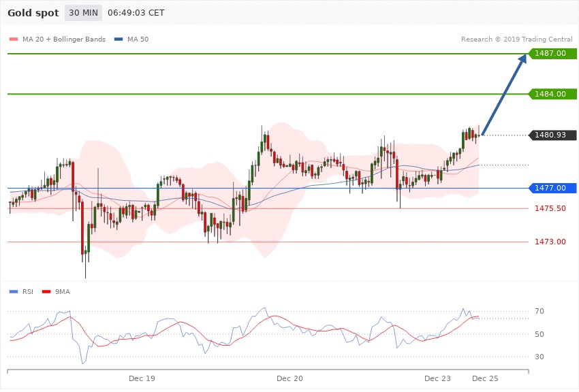Click the 30 MIN timeframe button
The image size is (579, 392).
click(x=82, y=13)
